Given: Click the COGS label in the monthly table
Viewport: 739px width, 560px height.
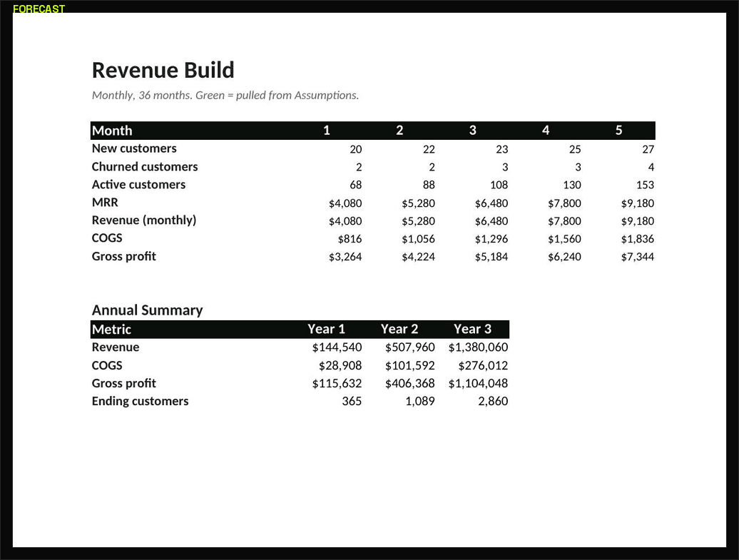Looking at the screenshot, I should point(107,238).
